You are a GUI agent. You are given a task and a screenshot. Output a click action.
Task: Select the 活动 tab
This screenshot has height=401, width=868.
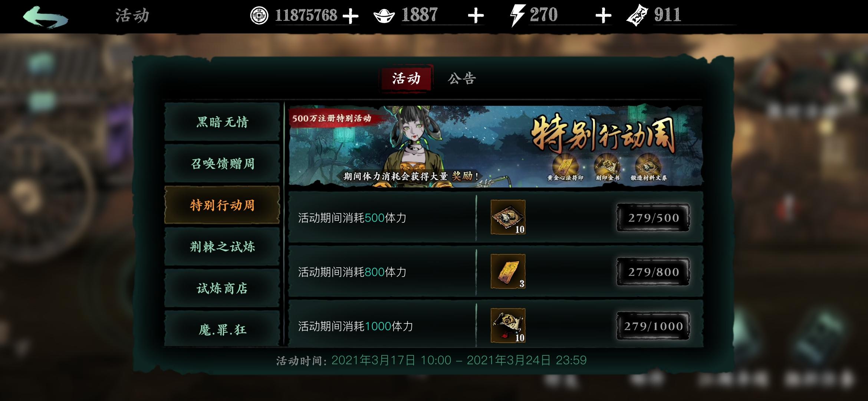[406, 79]
